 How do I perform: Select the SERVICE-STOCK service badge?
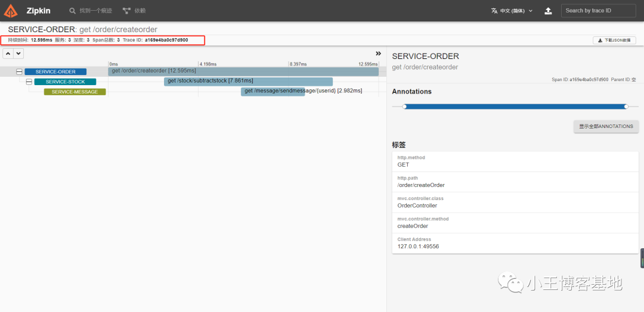coord(66,82)
